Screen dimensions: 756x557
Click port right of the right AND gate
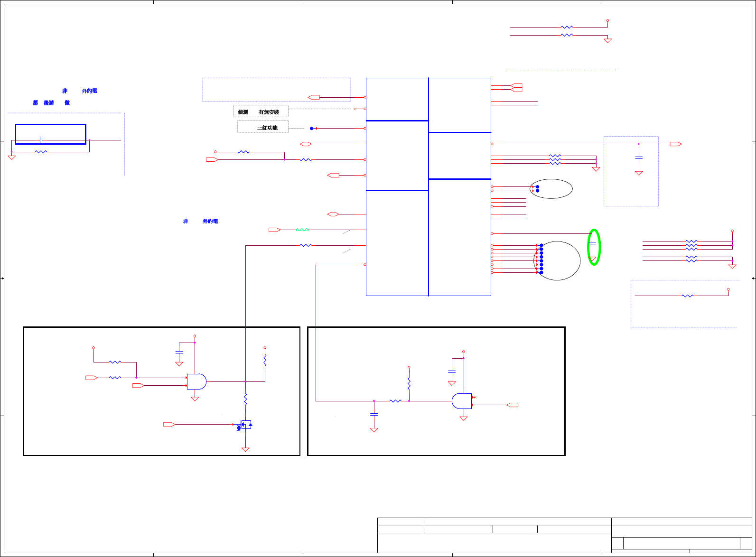pyautogui.click(x=513, y=405)
